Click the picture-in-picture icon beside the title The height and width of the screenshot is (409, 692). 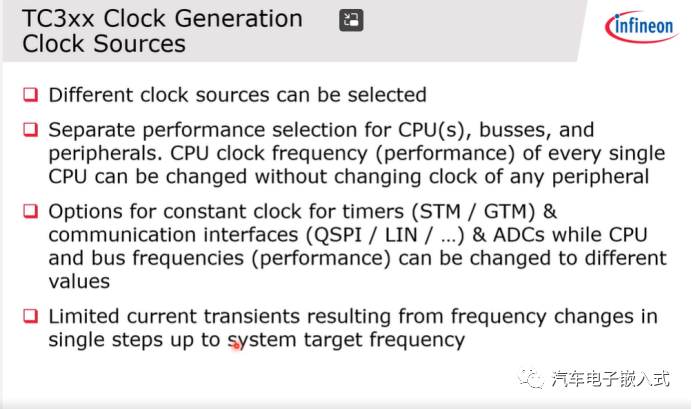click(351, 20)
